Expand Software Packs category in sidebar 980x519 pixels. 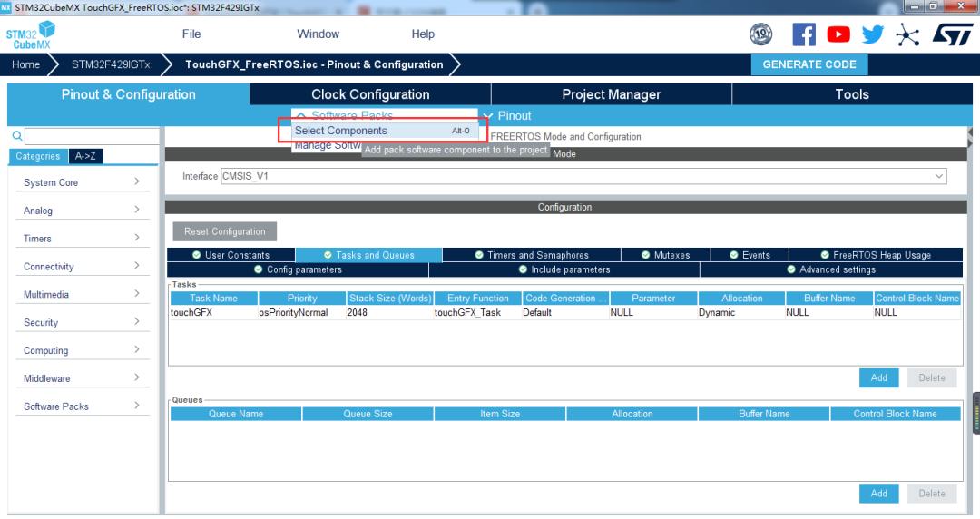pos(82,406)
